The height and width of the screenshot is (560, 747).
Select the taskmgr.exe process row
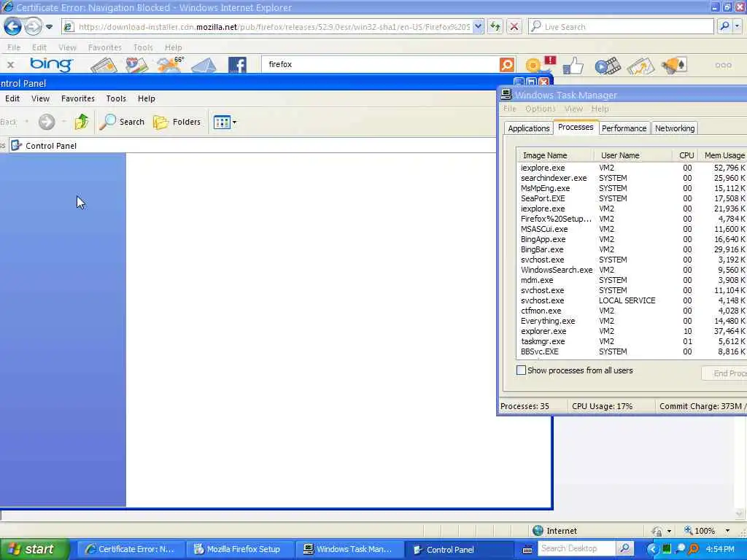tap(632, 341)
